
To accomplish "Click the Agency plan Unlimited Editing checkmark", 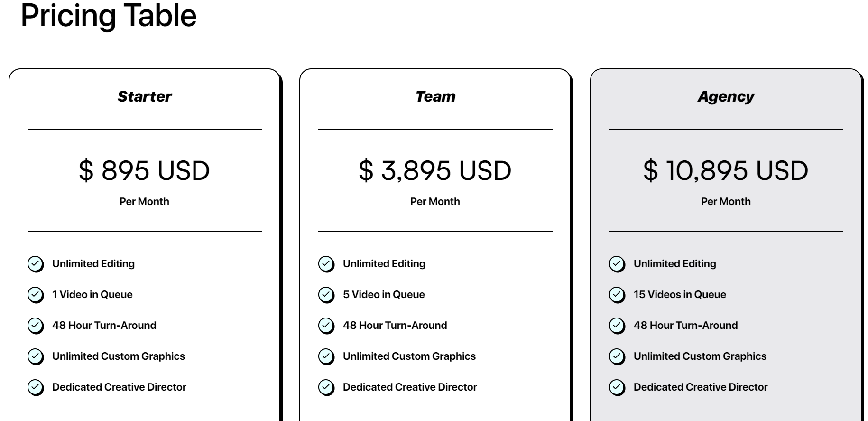I will pyautogui.click(x=617, y=264).
